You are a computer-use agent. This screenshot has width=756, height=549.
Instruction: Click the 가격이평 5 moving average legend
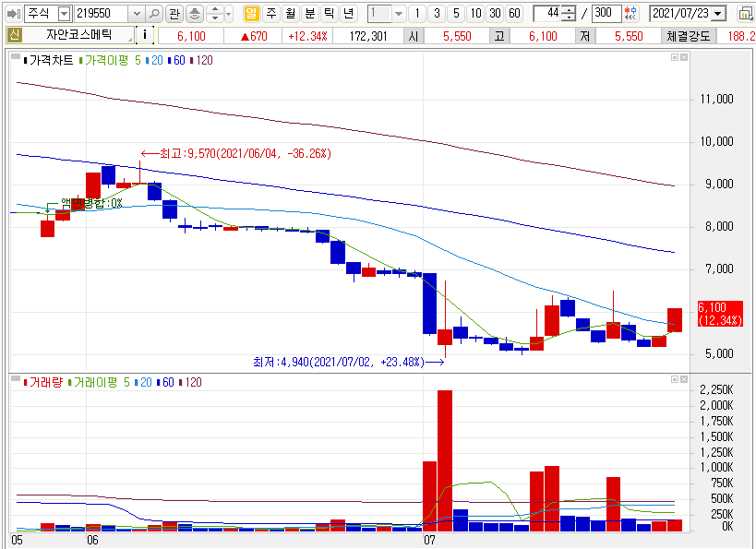pos(110,60)
